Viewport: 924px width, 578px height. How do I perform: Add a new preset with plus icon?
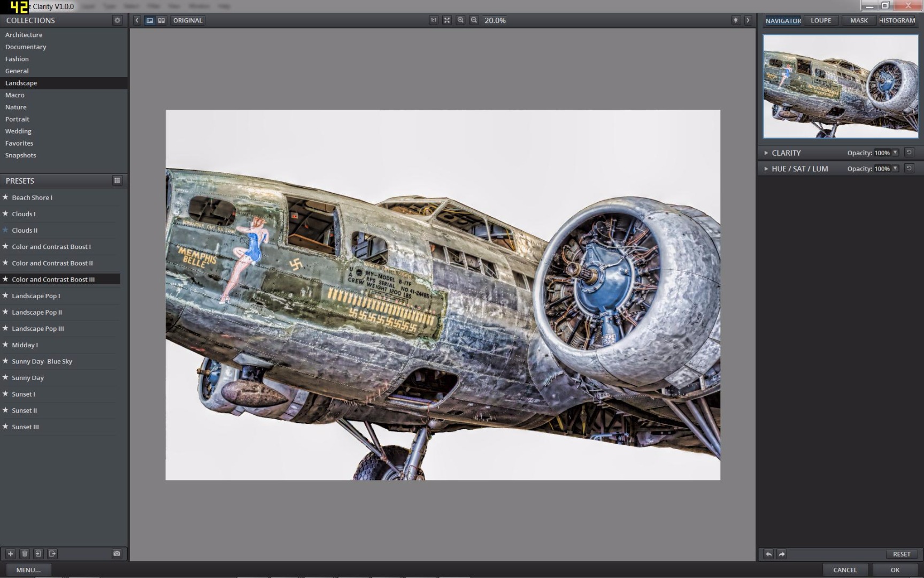[x=10, y=554]
